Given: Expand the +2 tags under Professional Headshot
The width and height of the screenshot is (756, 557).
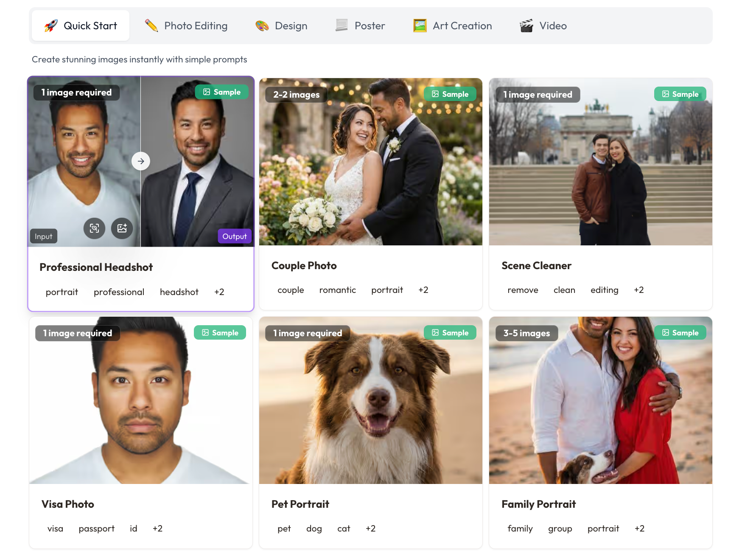Looking at the screenshot, I should [x=219, y=292].
